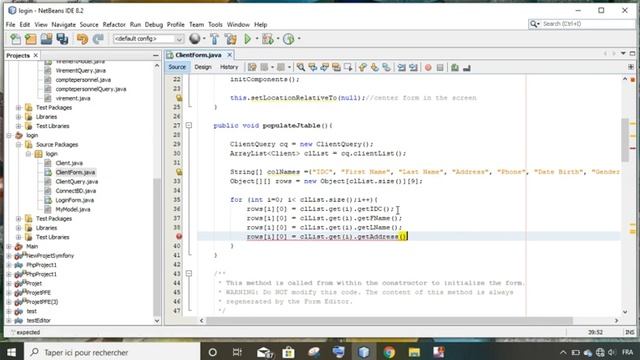Image resolution: width=640 pixels, height=360 pixels.
Task: Close the ClientForm.java editor tab
Action: [x=230, y=55]
